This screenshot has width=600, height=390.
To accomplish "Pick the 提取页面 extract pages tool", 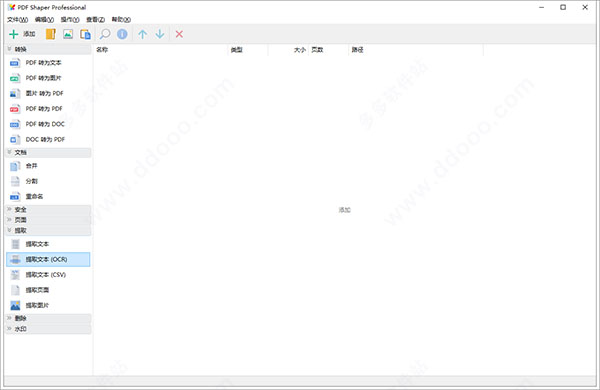I will (x=48, y=290).
